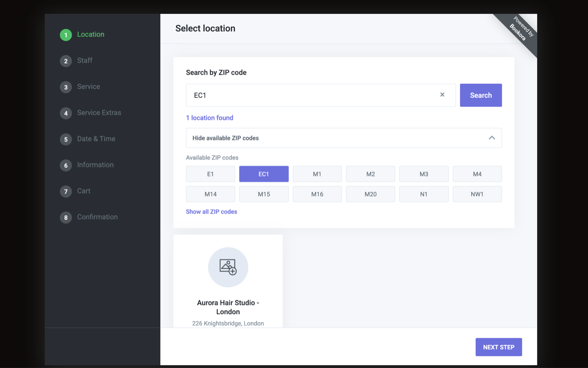
Task: Click the 1 location found text
Action: pyautogui.click(x=210, y=118)
